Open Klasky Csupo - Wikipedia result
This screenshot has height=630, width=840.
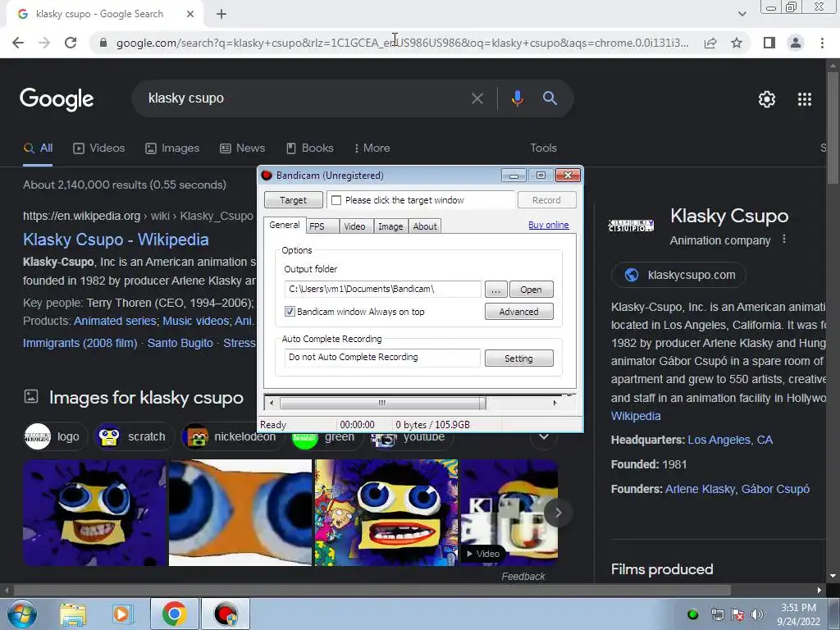[x=116, y=240]
